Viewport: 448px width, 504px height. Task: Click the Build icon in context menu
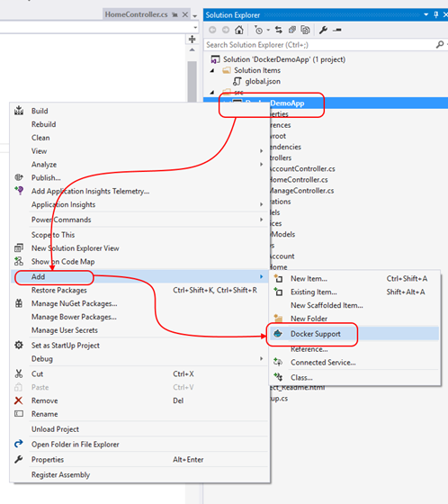tap(19, 111)
